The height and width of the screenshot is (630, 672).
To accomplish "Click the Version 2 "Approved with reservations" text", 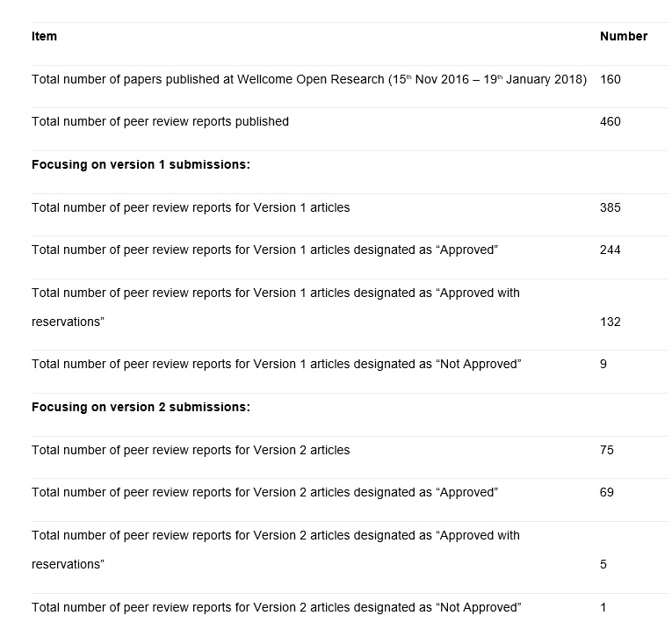I will (x=275, y=535).
